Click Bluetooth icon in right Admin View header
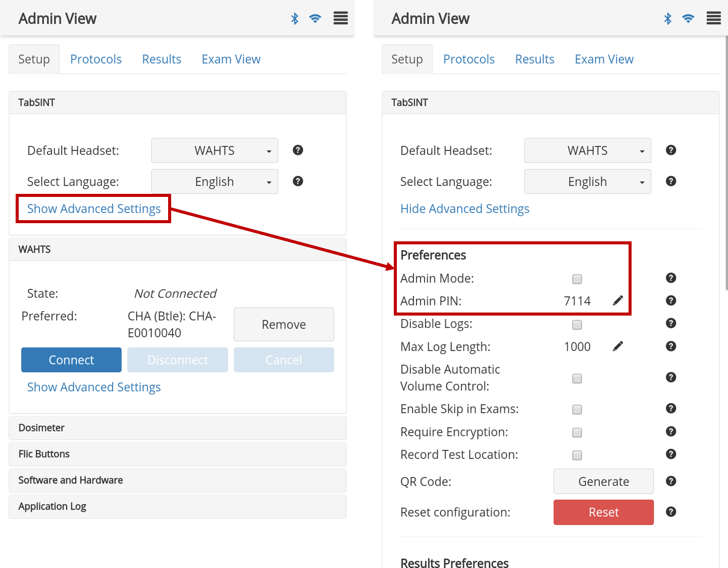Screen dimensions: 728x568 pos(667,19)
